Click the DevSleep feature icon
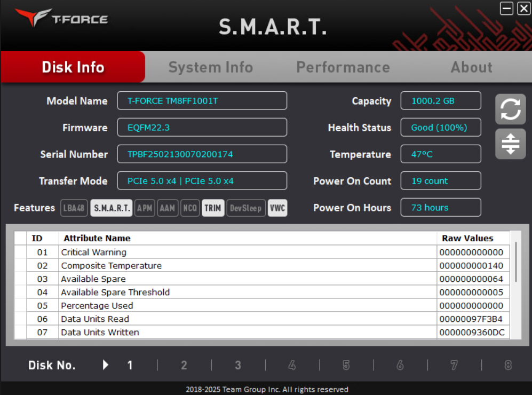Screen dimensions: 532x395 pyautogui.click(x=245, y=208)
